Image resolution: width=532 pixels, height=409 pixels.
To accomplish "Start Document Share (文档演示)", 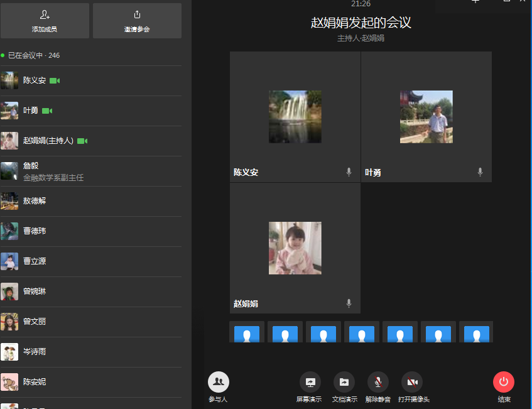I will pos(344,382).
